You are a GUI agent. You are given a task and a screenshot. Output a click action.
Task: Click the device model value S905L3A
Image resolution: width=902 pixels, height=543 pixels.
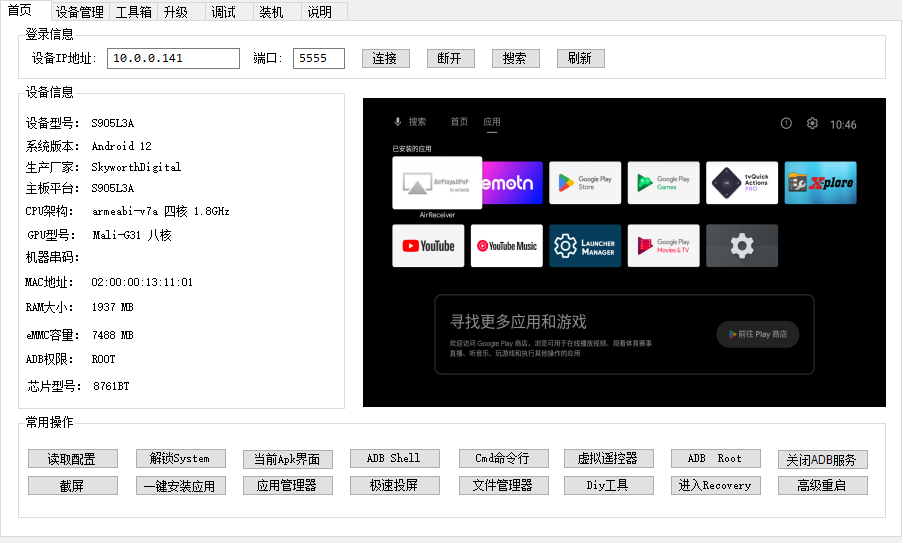113,123
